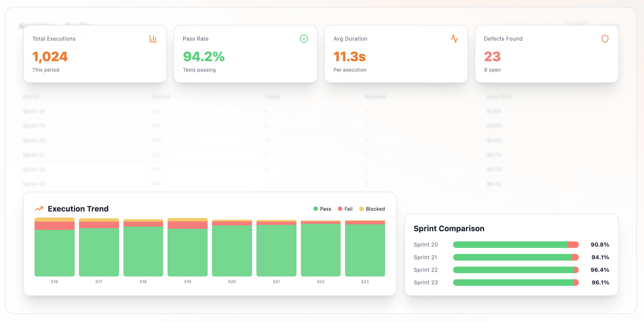The image size is (644, 322).
Task: Open the '8 open' defects link
Action: (492, 70)
